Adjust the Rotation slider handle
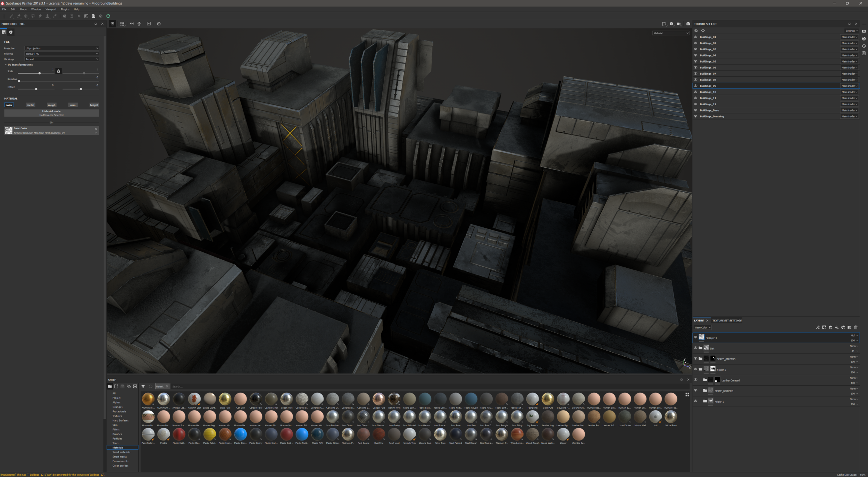868x477 pixels. pos(19,81)
